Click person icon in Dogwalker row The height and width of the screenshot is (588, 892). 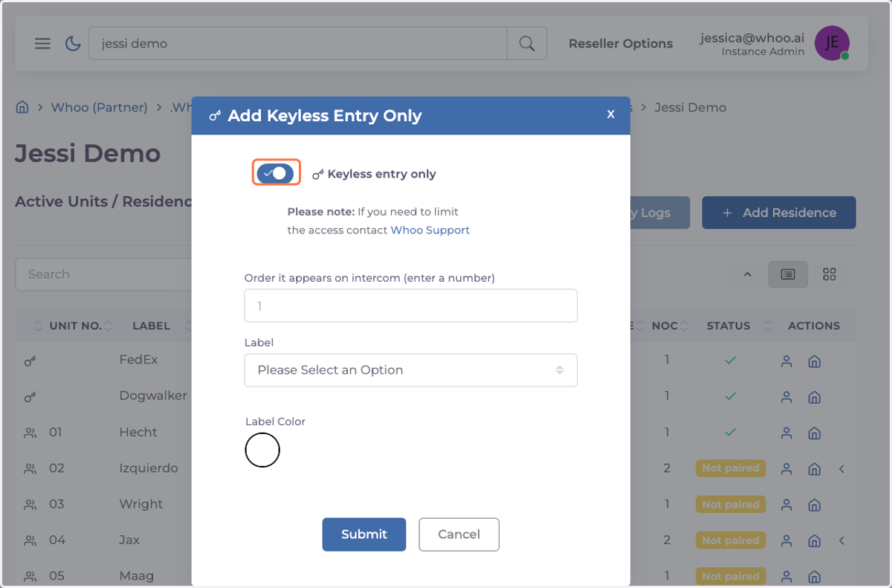point(786,396)
